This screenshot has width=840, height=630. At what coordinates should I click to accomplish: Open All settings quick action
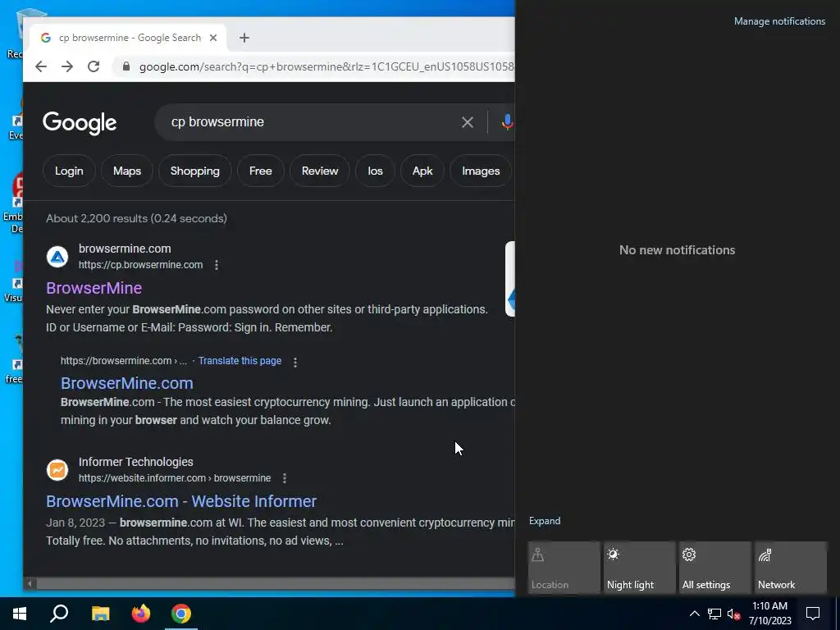tap(715, 568)
